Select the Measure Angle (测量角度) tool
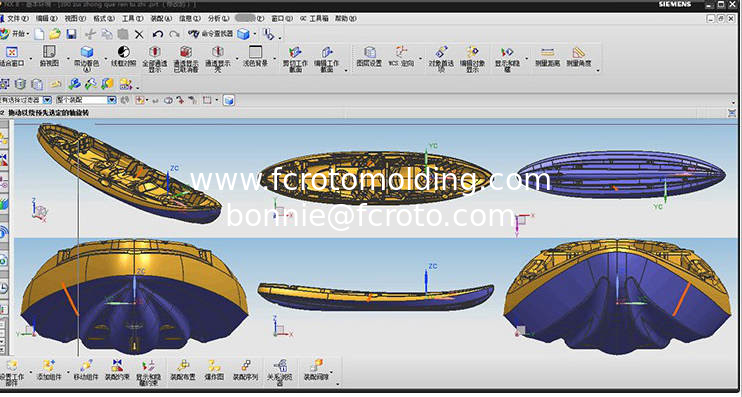 pos(579,57)
